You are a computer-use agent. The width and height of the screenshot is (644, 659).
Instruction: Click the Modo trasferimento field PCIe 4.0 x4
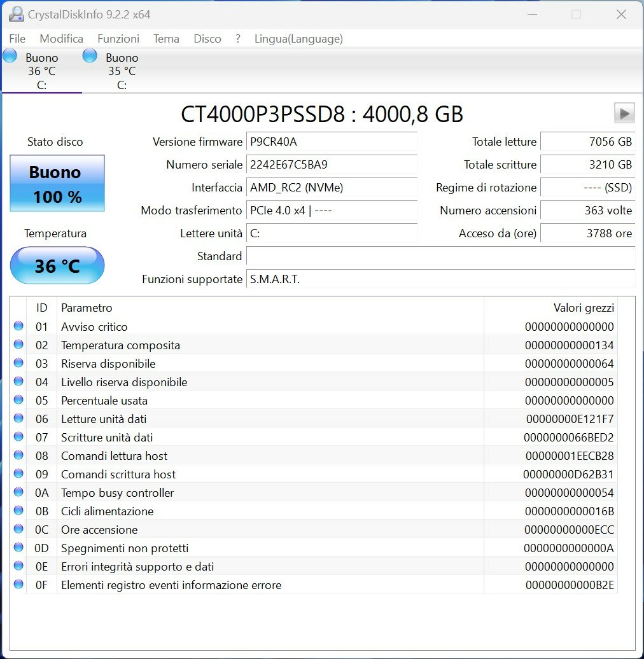point(332,210)
